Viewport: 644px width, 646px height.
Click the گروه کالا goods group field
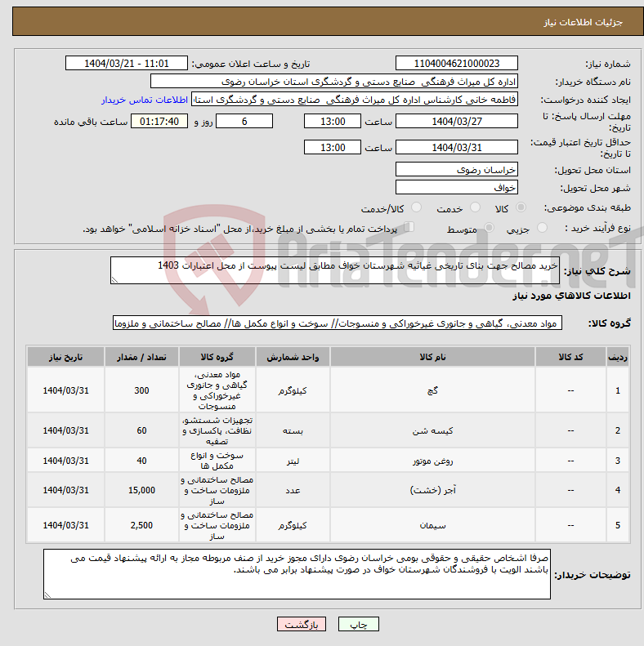pos(338,323)
